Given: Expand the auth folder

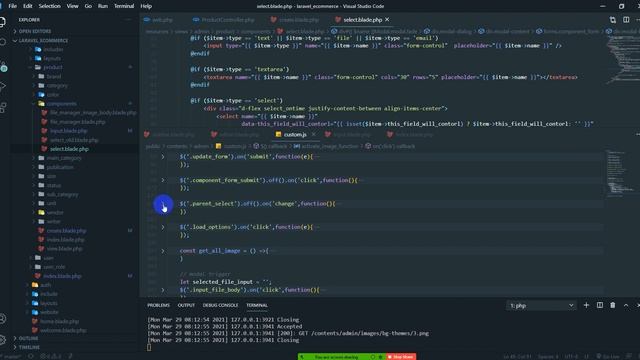Looking at the screenshot, I should [x=45, y=285].
